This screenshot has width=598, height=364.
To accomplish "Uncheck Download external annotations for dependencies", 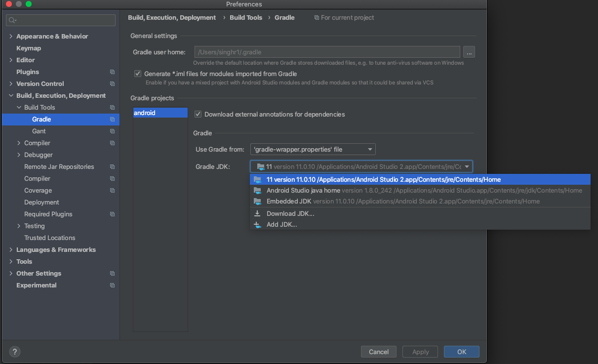I will coord(198,114).
